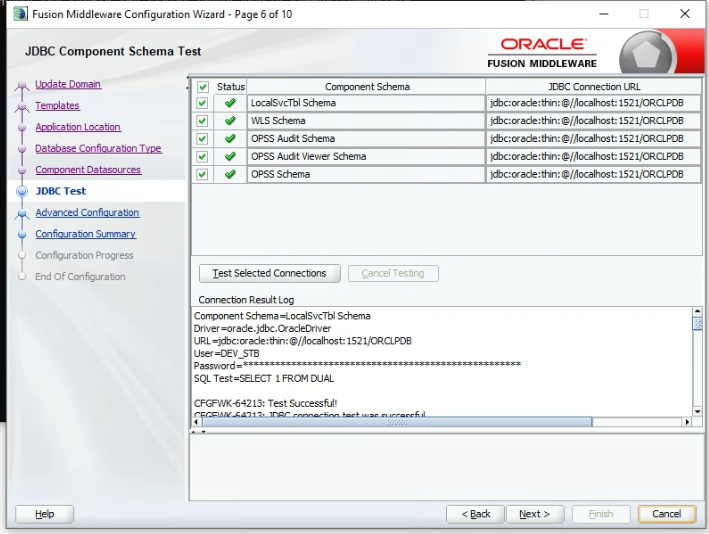The image size is (709, 534).
Task: Go back with the Back button
Action: 475,514
